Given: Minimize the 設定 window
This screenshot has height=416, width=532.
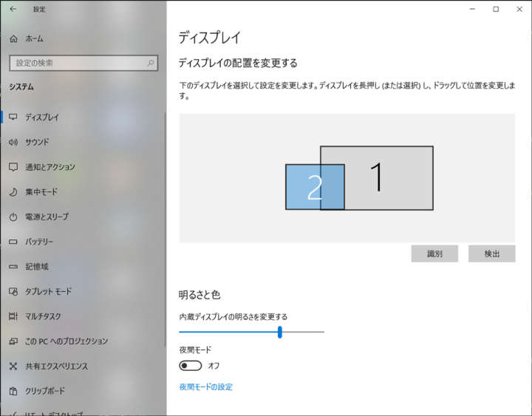Looking at the screenshot, I should (x=472, y=9).
